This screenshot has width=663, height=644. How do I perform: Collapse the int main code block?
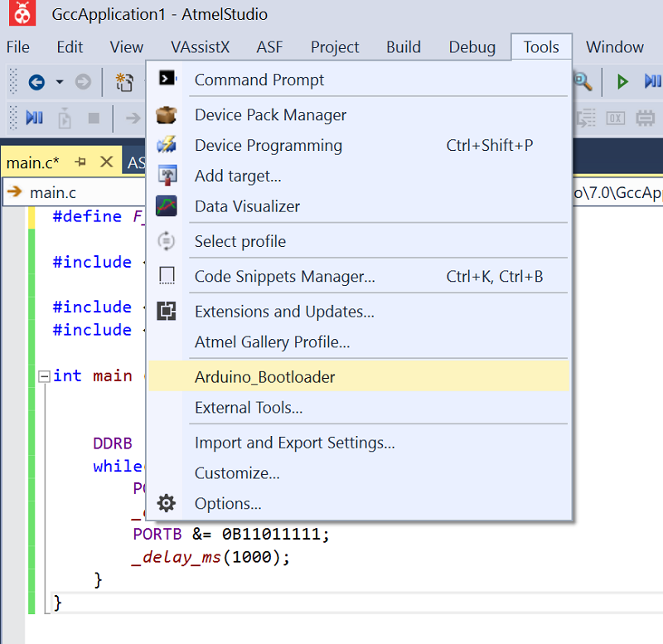tap(44, 376)
